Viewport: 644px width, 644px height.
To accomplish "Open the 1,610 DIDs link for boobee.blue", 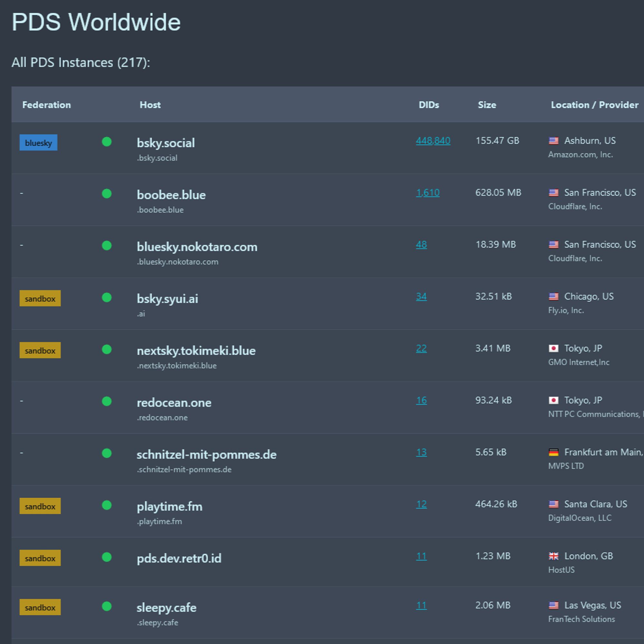I will click(x=428, y=193).
